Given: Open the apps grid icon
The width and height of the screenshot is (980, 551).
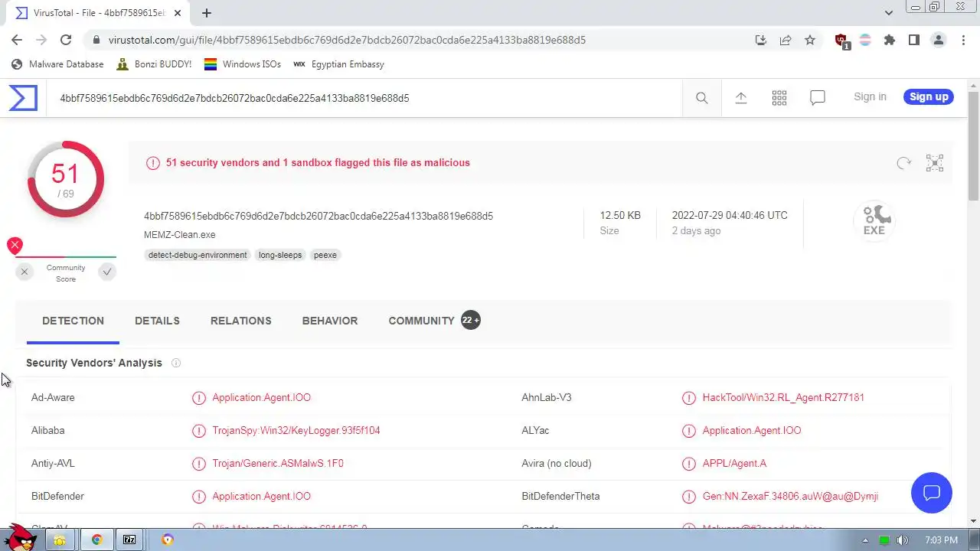Looking at the screenshot, I should click(779, 98).
